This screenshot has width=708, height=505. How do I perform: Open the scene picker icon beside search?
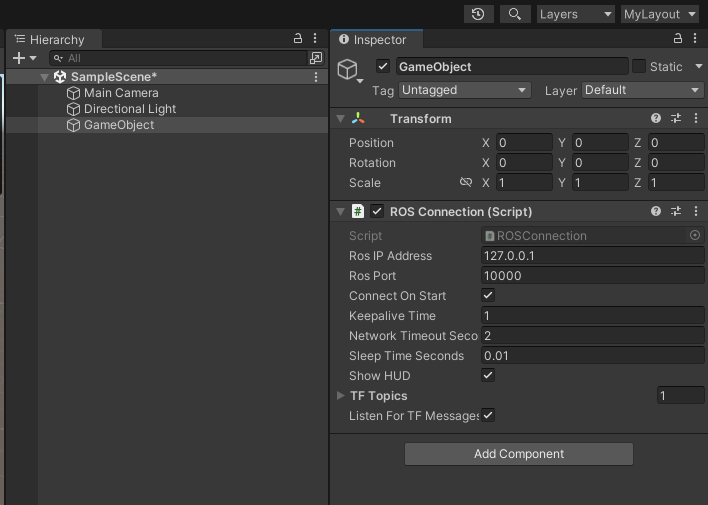316,58
